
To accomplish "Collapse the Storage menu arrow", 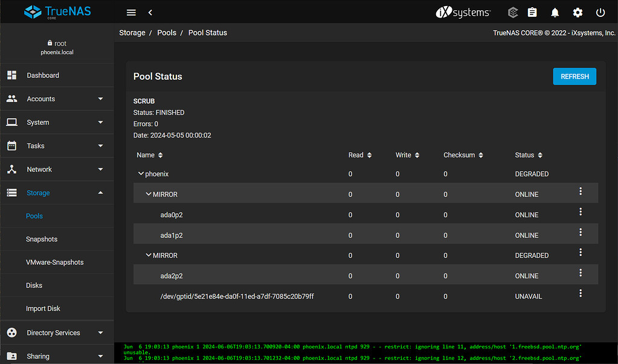I will 100,193.
